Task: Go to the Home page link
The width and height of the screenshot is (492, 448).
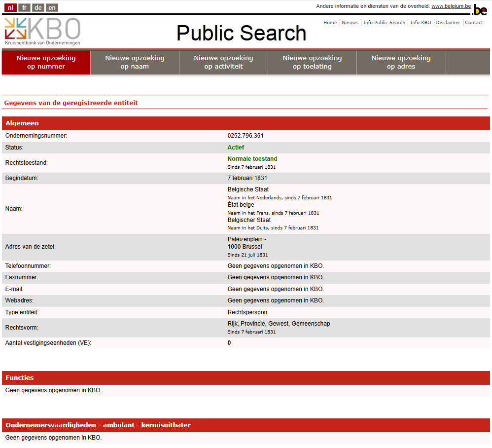Action: tap(330, 23)
